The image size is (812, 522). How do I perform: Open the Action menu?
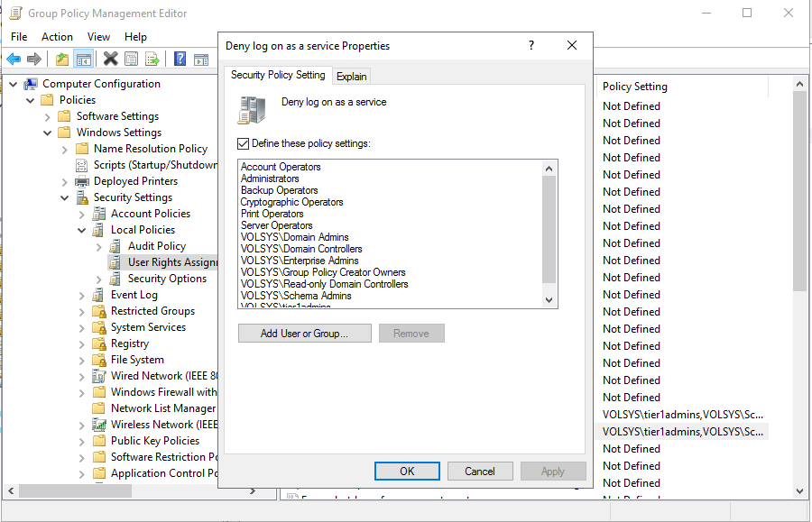point(57,37)
